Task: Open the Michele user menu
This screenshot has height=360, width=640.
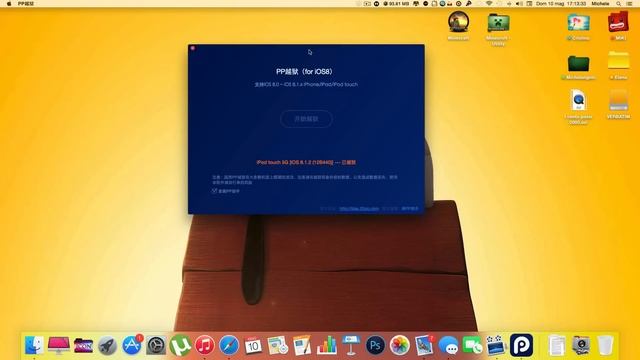Action: click(600, 4)
